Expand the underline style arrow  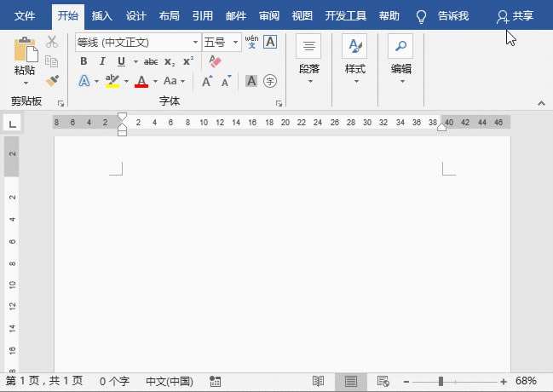coord(135,61)
